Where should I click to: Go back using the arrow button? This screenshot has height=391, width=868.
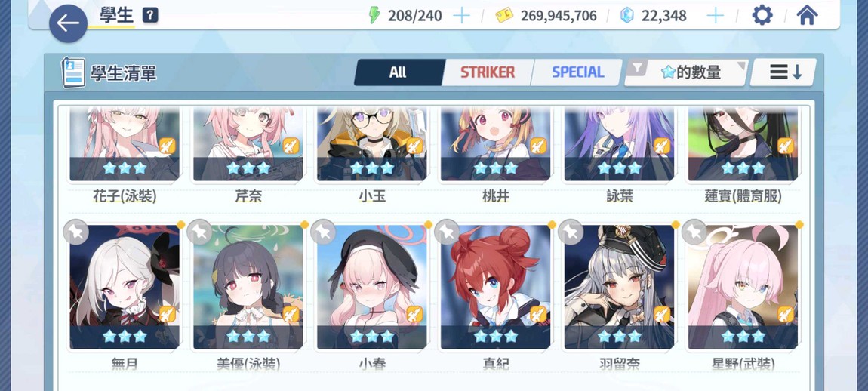[x=68, y=23]
